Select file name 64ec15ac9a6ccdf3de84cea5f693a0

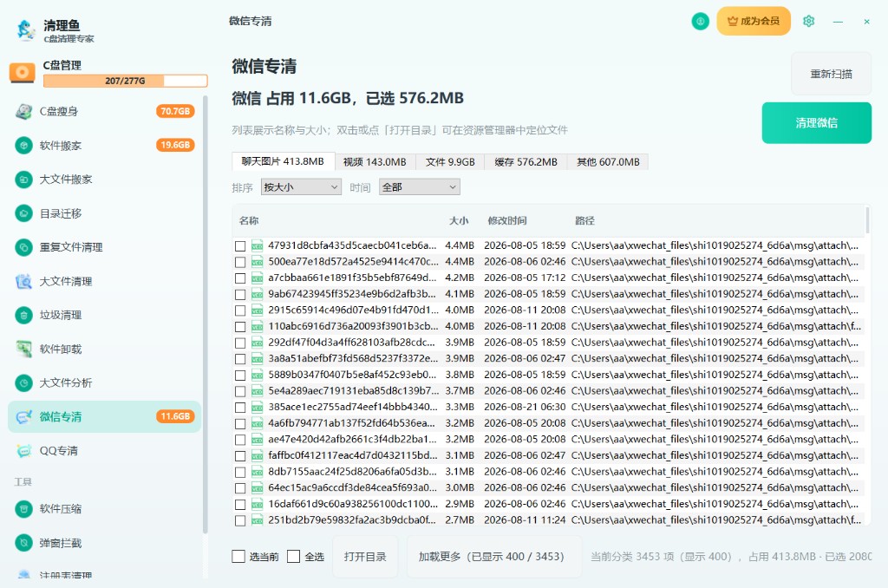352,487
